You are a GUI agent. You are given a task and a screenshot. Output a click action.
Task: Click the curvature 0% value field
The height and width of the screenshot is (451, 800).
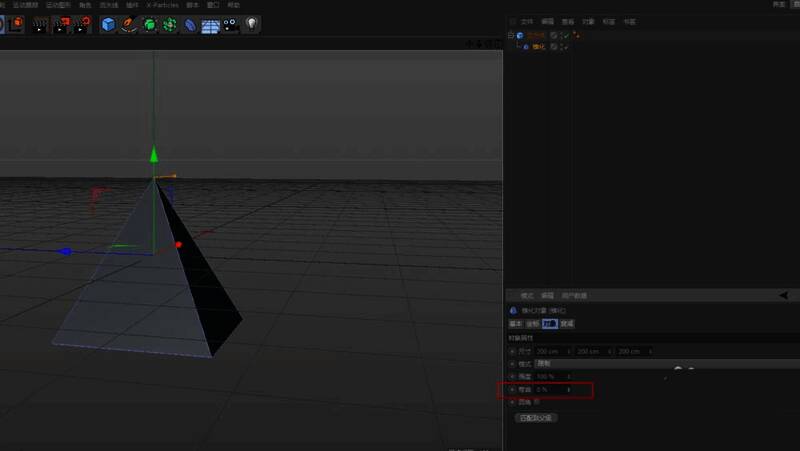coord(550,389)
